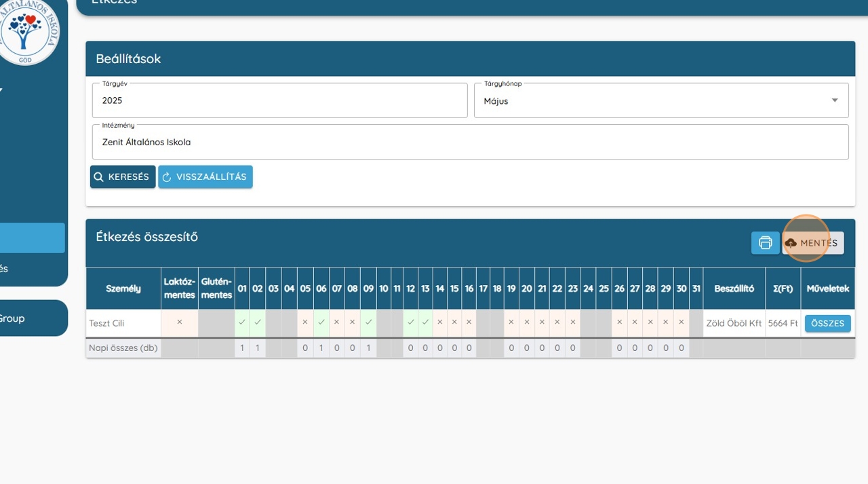The height and width of the screenshot is (484, 868).
Task: Click the cloud upload Mentés button
Action: 812,243
